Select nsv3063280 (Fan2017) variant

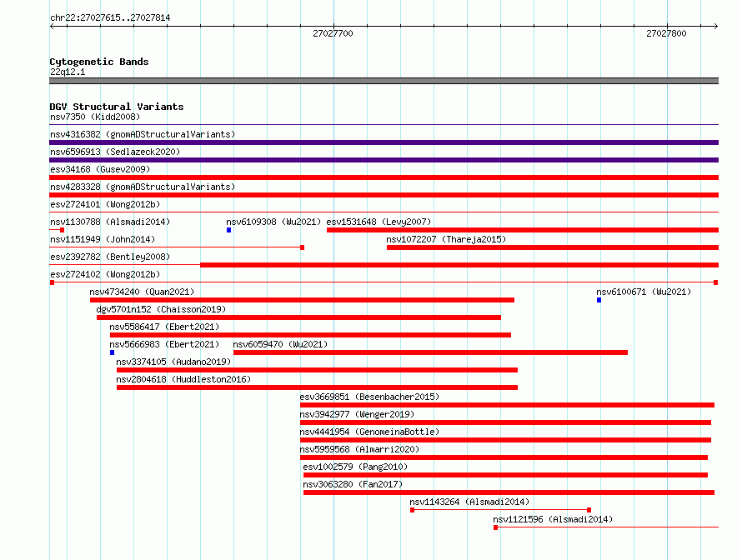point(509,492)
